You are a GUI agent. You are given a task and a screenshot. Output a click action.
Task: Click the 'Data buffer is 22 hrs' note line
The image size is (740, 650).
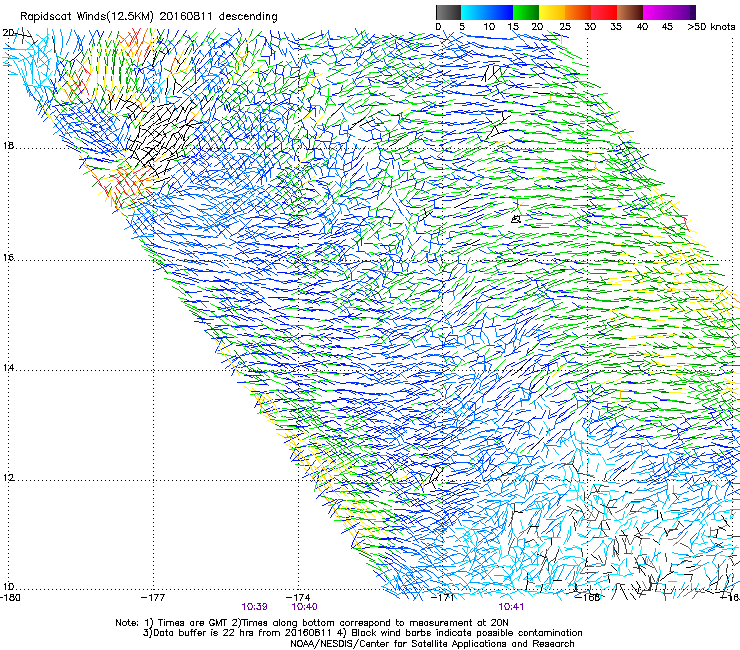[362, 633]
